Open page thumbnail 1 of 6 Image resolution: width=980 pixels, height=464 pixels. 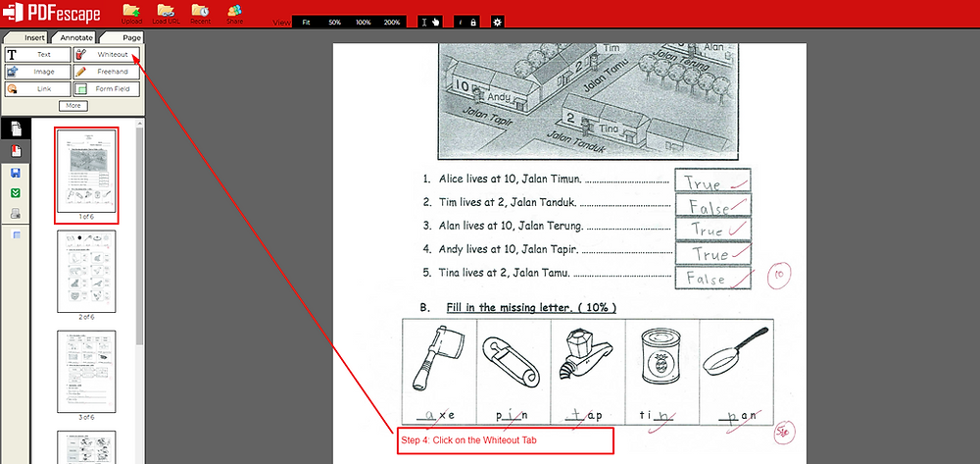tap(86, 172)
